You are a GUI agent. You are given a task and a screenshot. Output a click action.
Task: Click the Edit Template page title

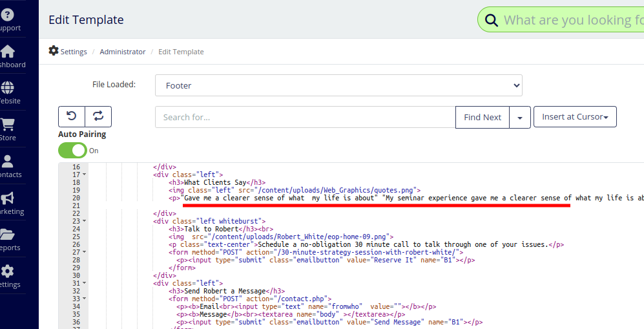(87, 20)
